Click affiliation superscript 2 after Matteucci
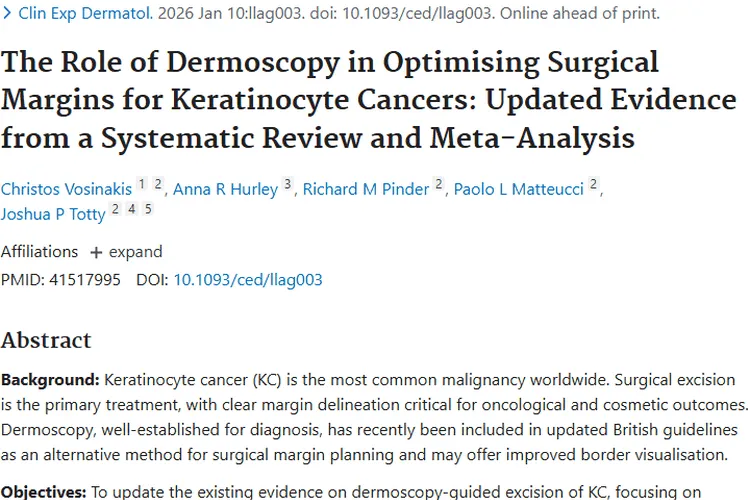 coord(594,184)
